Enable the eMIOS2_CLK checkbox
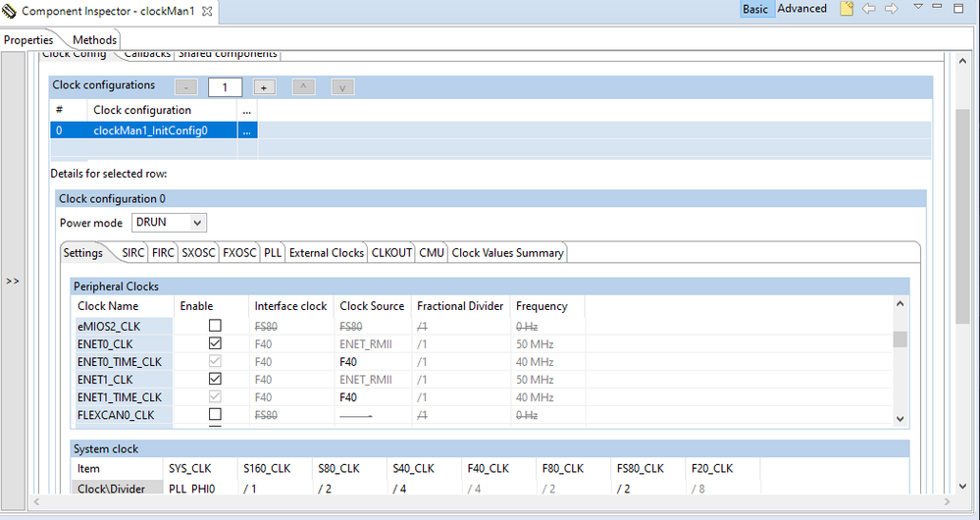980x520 pixels. 215,325
